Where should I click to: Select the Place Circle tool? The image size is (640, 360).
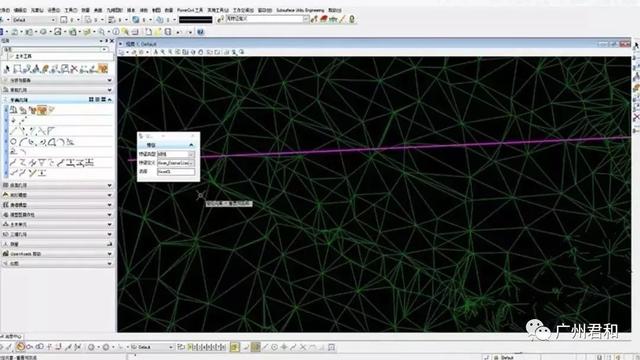pyautogui.click(x=13, y=142)
